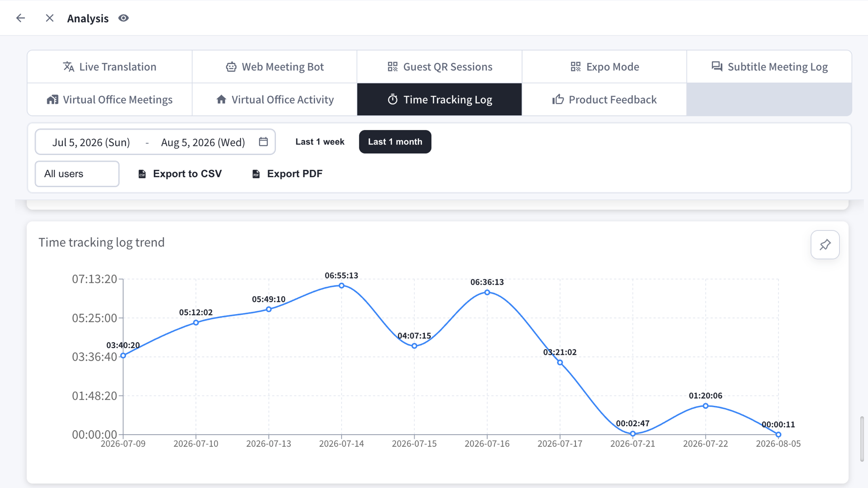Export the log to CSV

point(179,174)
